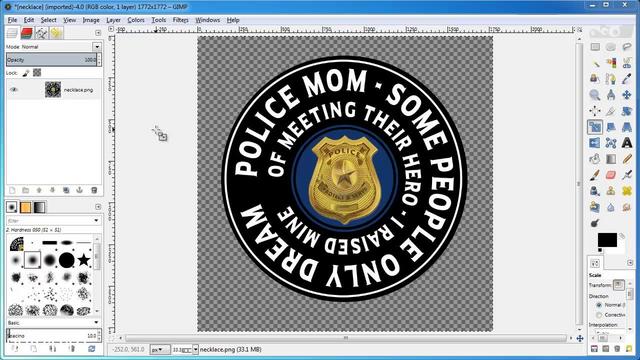Select the Select by Color tool

(x=611, y=63)
